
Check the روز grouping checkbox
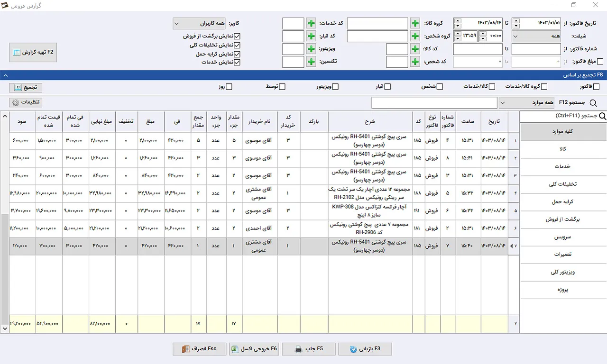(229, 87)
